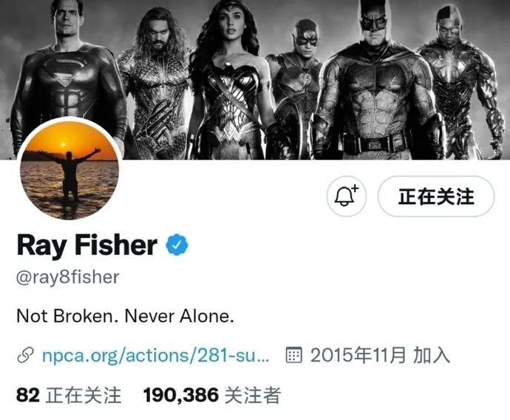Click Batman in the banner image
Screen dimensions: 510x420
tap(375, 81)
